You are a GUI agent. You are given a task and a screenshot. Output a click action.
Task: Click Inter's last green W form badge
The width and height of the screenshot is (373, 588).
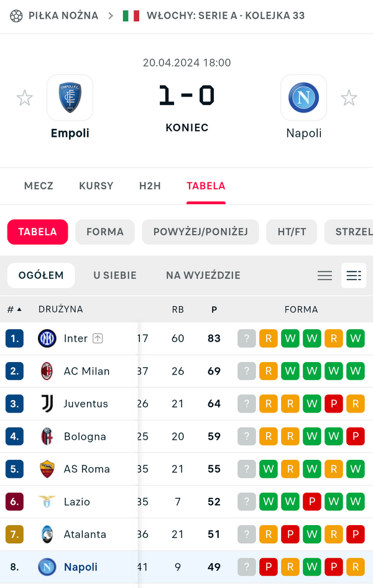point(355,338)
